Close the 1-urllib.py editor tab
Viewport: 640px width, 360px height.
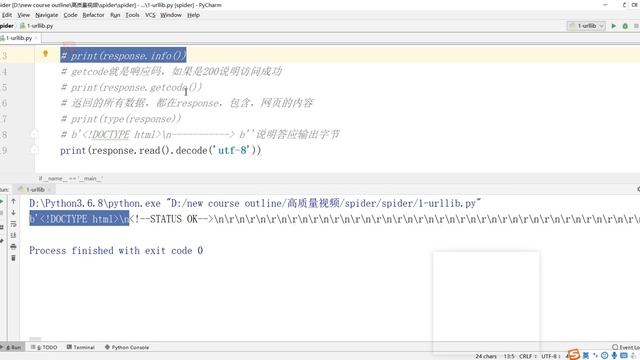36,38
